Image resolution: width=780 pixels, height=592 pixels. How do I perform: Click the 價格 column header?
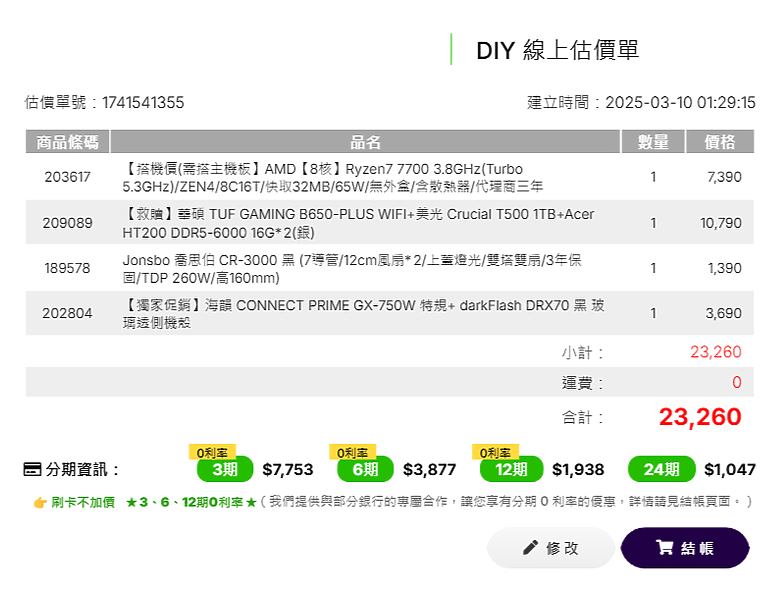(x=720, y=142)
